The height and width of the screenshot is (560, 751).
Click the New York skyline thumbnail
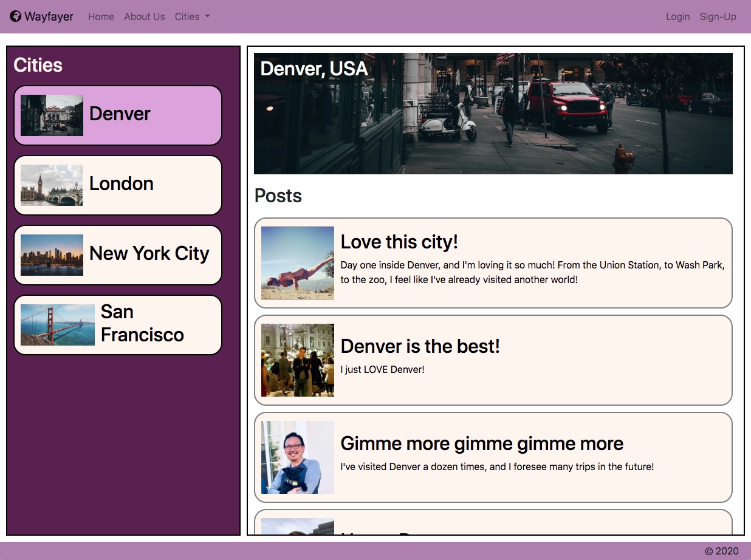point(52,255)
